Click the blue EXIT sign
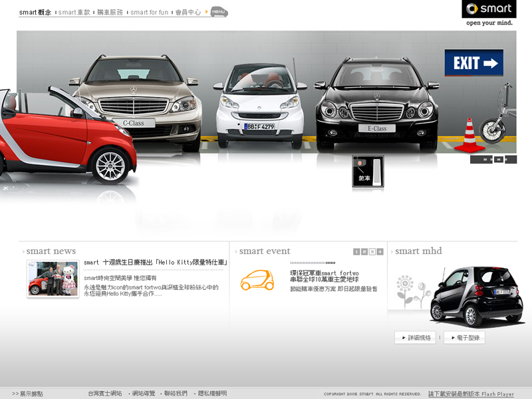This screenshot has height=399, width=532. coord(474,63)
